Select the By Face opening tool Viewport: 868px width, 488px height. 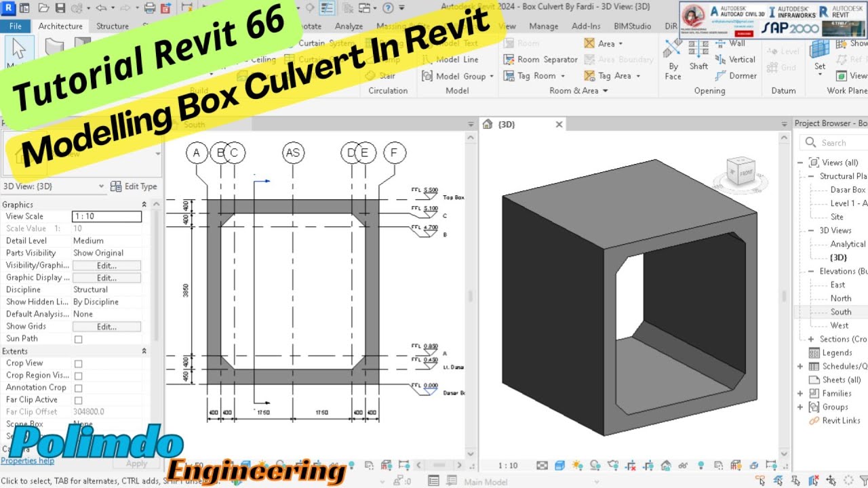[673, 58]
